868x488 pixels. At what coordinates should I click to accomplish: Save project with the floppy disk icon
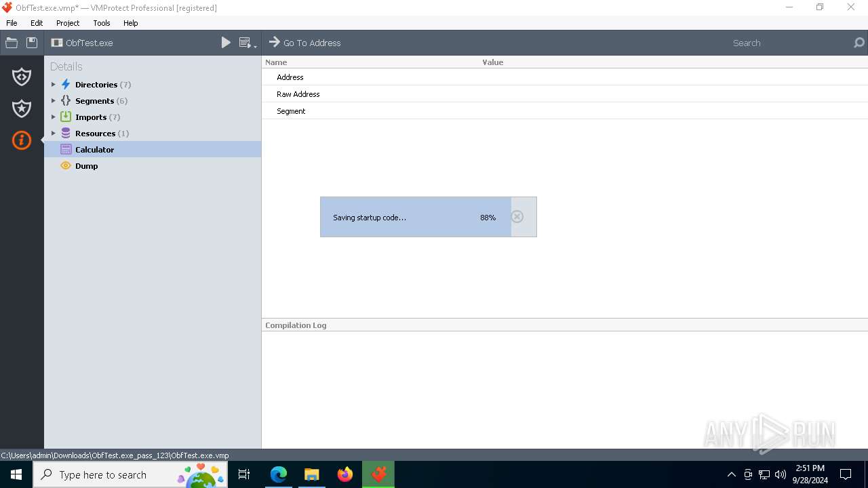click(32, 43)
